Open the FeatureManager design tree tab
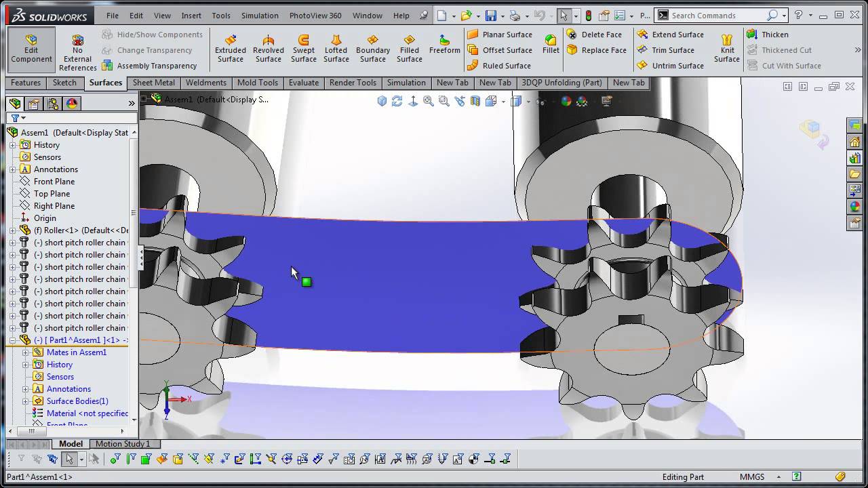868x488 pixels. click(x=14, y=104)
